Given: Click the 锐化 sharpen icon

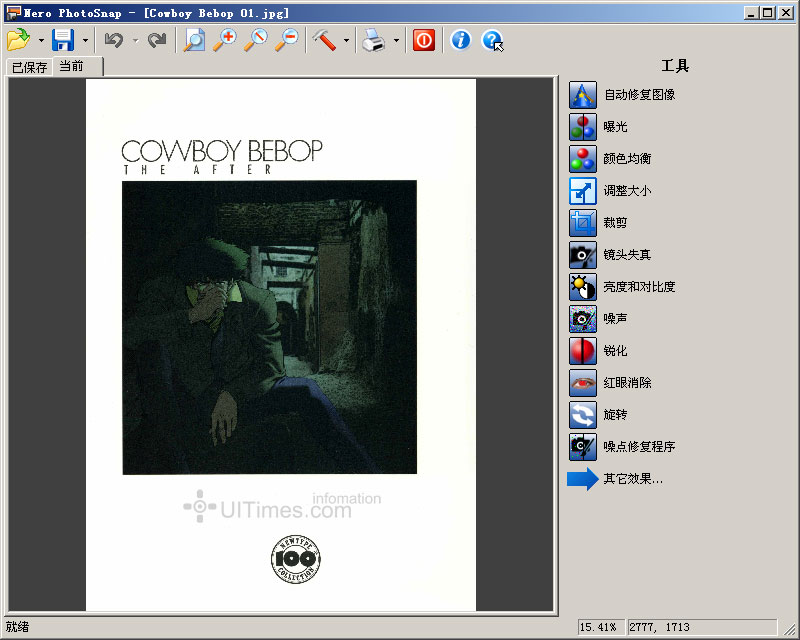Looking at the screenshot, I should point(583,351).
